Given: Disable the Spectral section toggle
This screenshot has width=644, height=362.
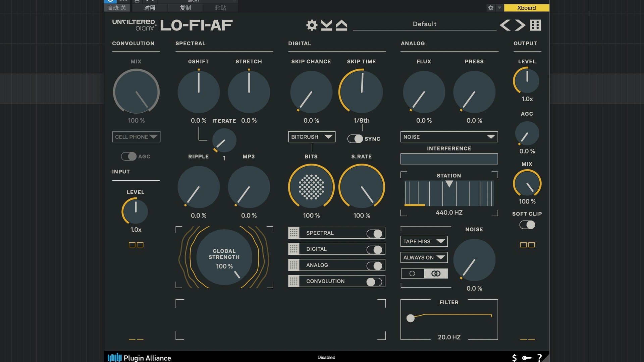Looking at the screenshot, I should click(x=374, y=233).
